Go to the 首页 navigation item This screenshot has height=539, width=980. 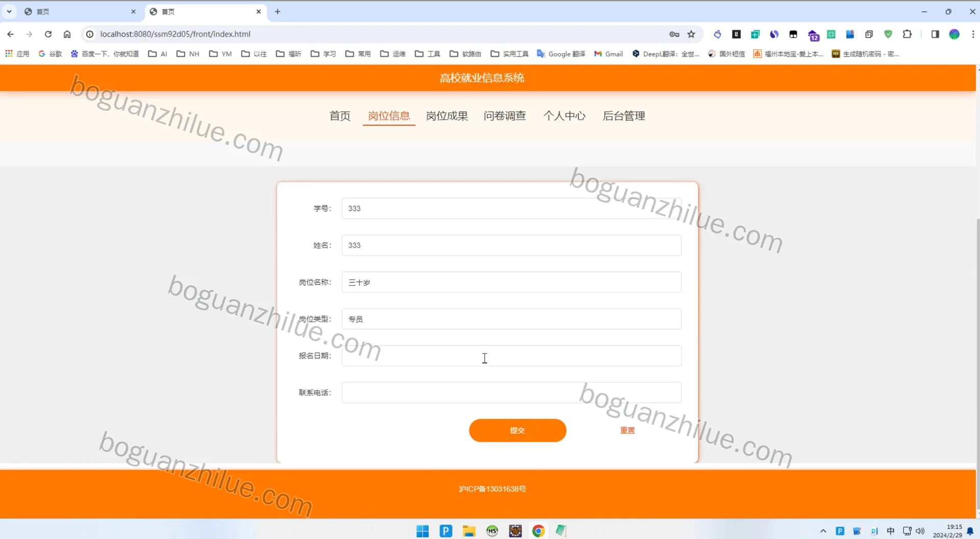point(340,116)
